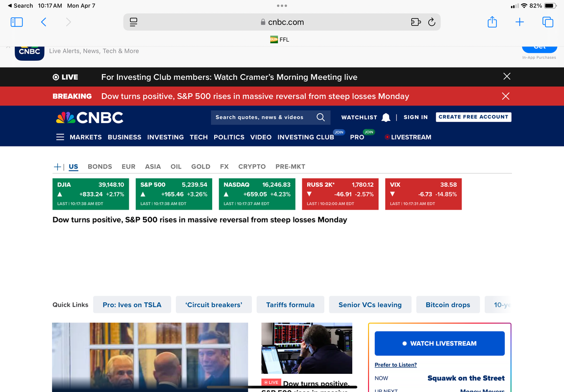The height and width of the screenshot is (392, 564).
Task: Open 'Senior VCs leaving' quick link
Action: point(370,305)
